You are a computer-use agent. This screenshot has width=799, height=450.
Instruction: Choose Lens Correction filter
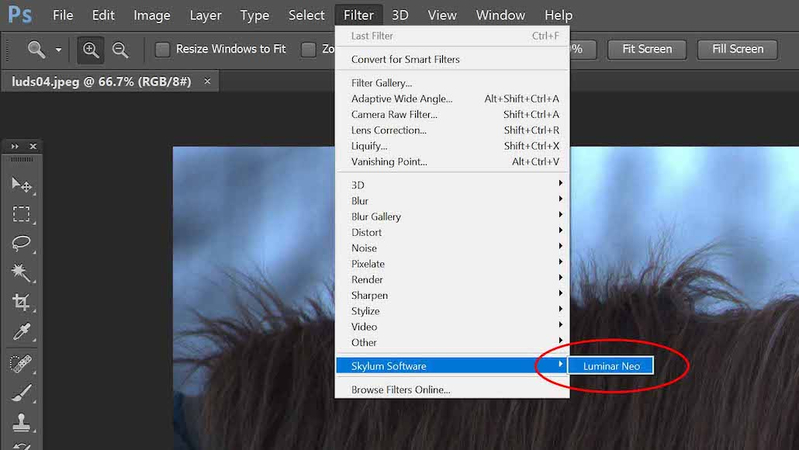(x=452, y=130)
